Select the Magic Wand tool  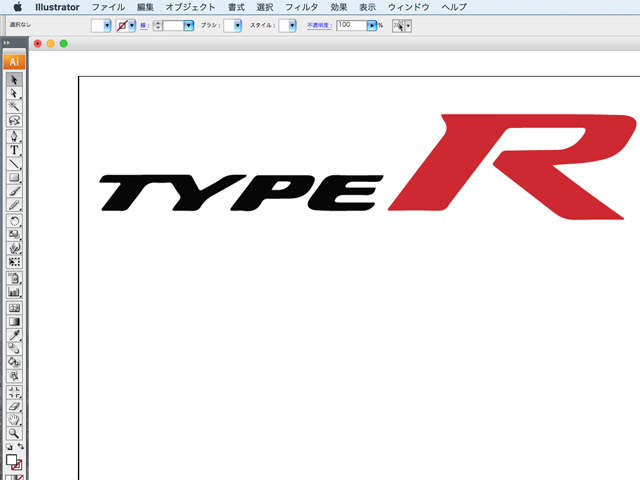[14, 107]
